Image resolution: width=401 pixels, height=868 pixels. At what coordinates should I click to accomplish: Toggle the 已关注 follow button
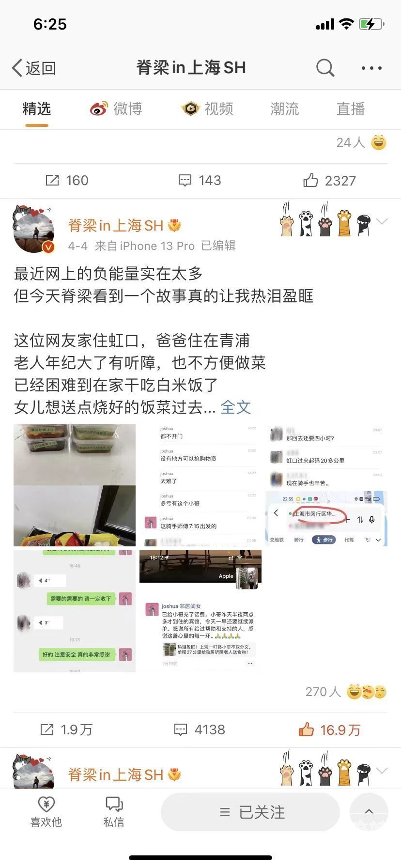point(250,812)
